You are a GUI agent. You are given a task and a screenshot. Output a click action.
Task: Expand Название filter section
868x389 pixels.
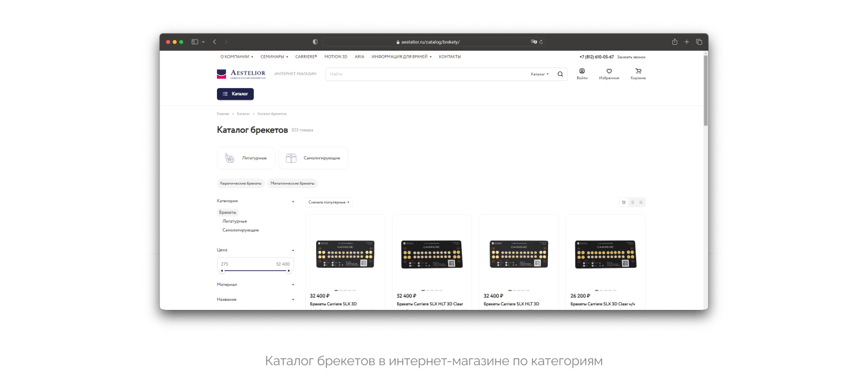click(x=256, y=300)
